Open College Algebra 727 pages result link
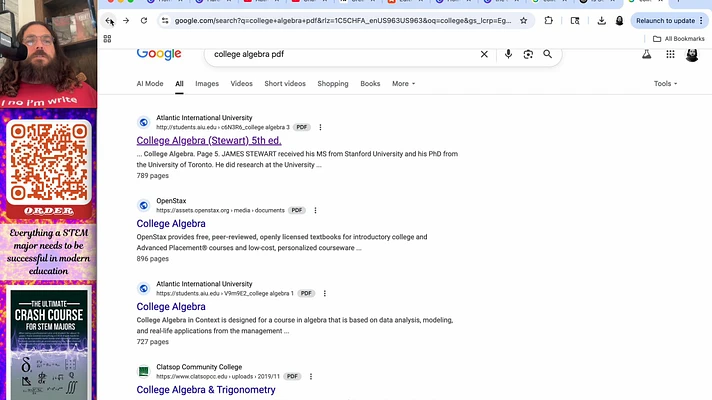Image resolution: width=712 pixels, height=400 pixels. [171, 306]
